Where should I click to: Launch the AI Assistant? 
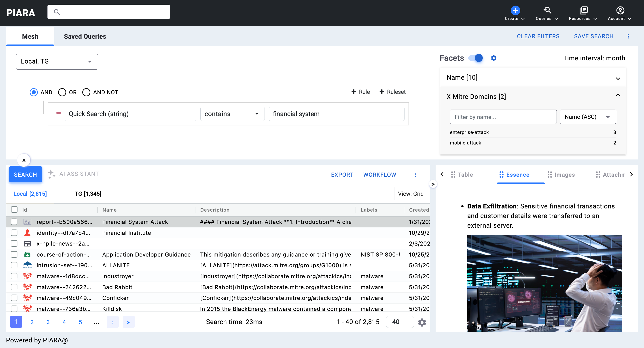coord(74,174)
